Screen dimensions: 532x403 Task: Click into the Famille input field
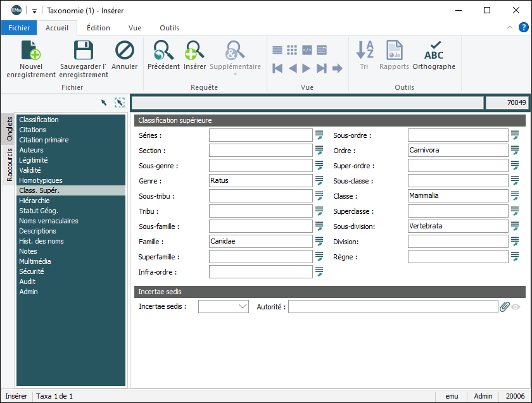(x=260, y=242)
